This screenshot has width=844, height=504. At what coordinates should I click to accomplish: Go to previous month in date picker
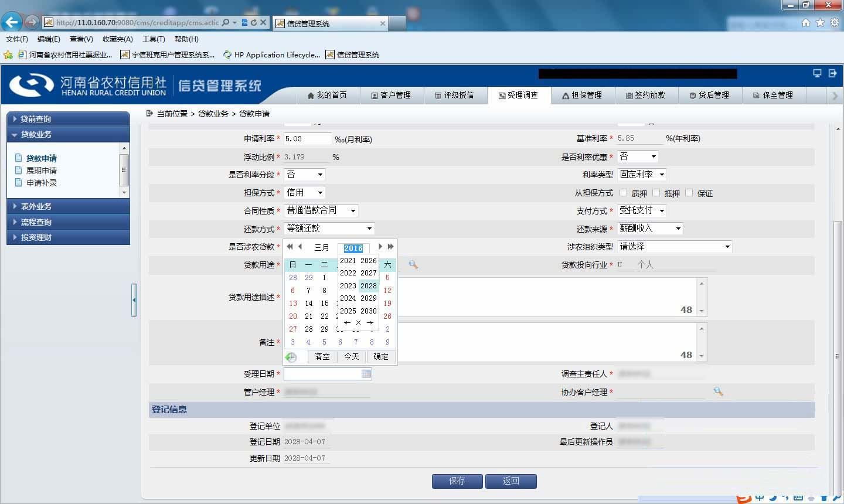point(300,247)
